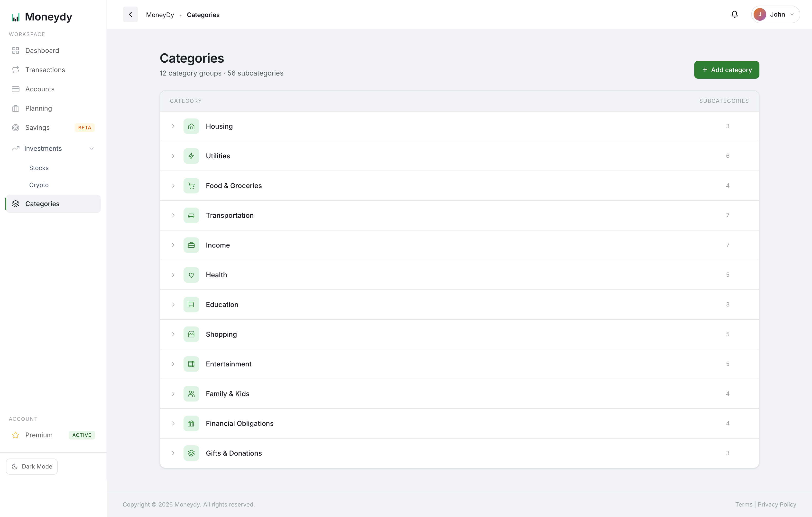Open the Premium account item
The image size is (812, 517).
coord(53,435)
